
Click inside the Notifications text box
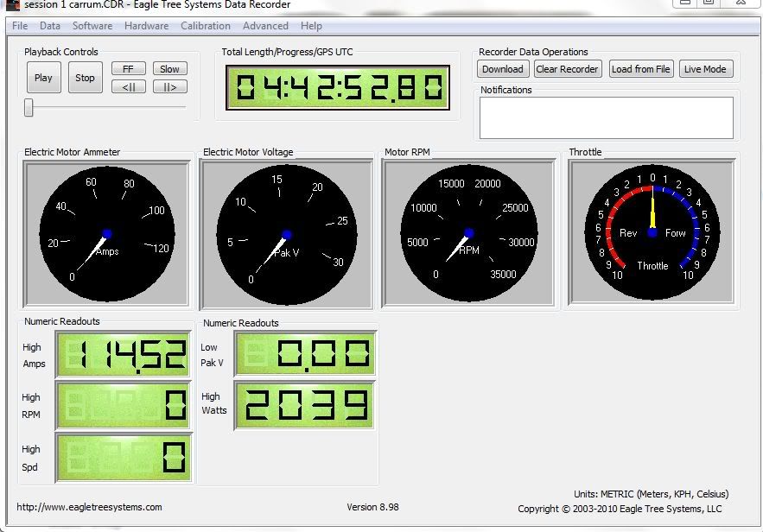click(x=606, y=117)
